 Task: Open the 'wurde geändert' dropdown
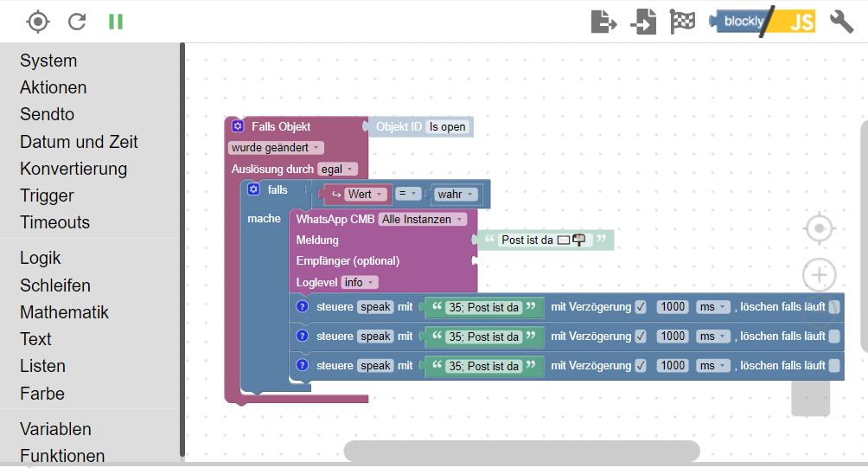[276, 148]
